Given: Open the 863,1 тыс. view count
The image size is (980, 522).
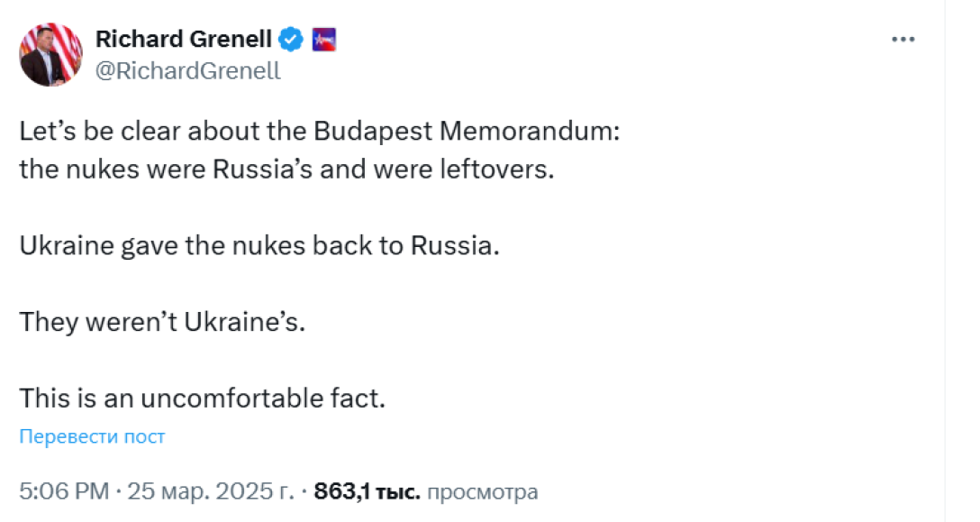Looking at the screenshot, I should (x=367, y=492).
